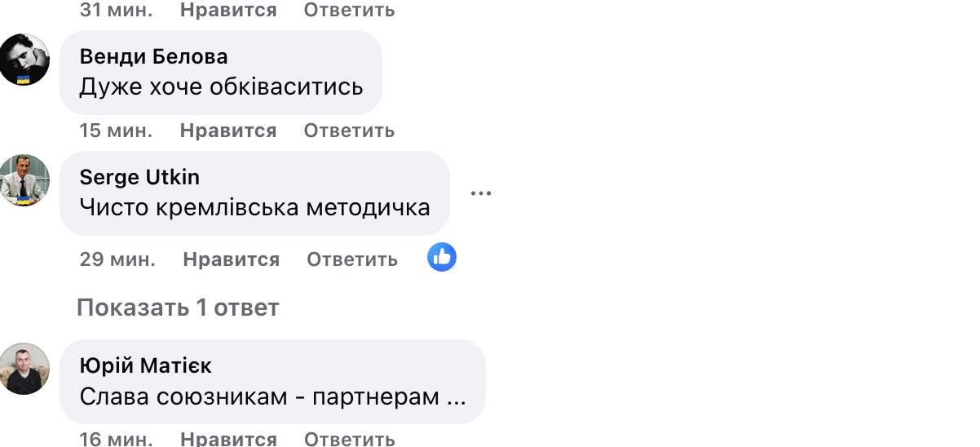Expand "Показать 1 ответ" replies
The image size is (980, 447).
point(178,308)
